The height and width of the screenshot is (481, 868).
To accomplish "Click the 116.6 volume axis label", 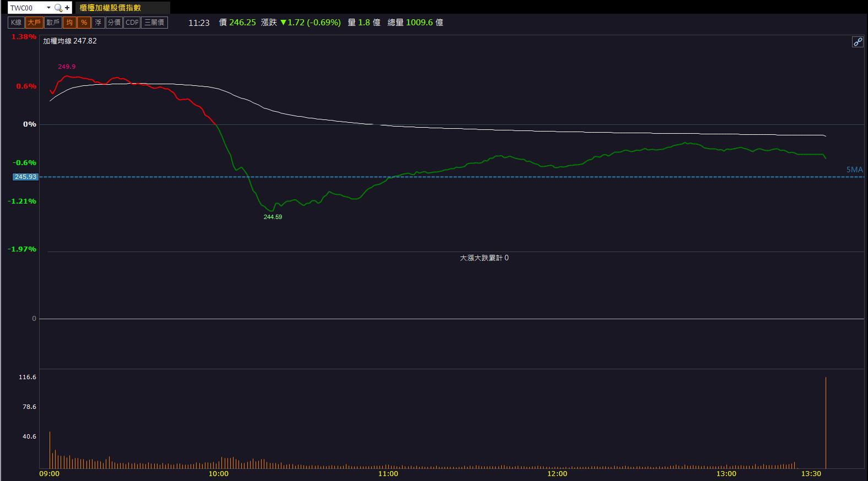I will pos(28,377).
